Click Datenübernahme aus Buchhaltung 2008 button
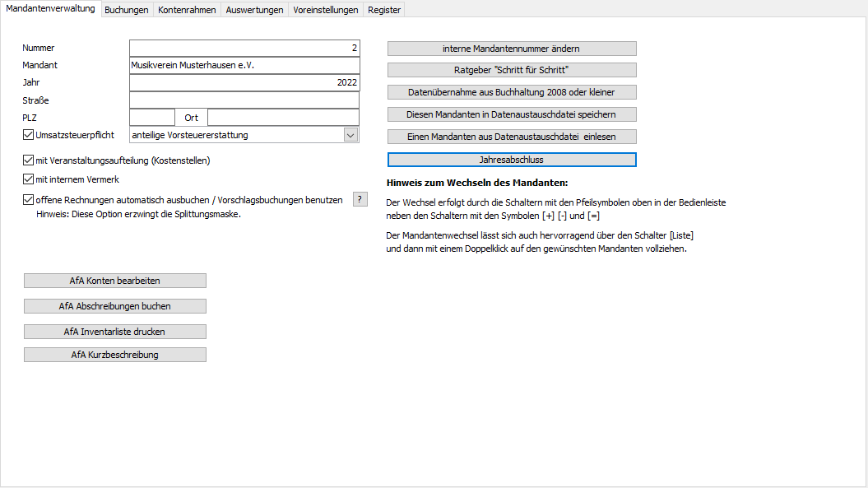 pyautogui.click(x=512, y=92)
